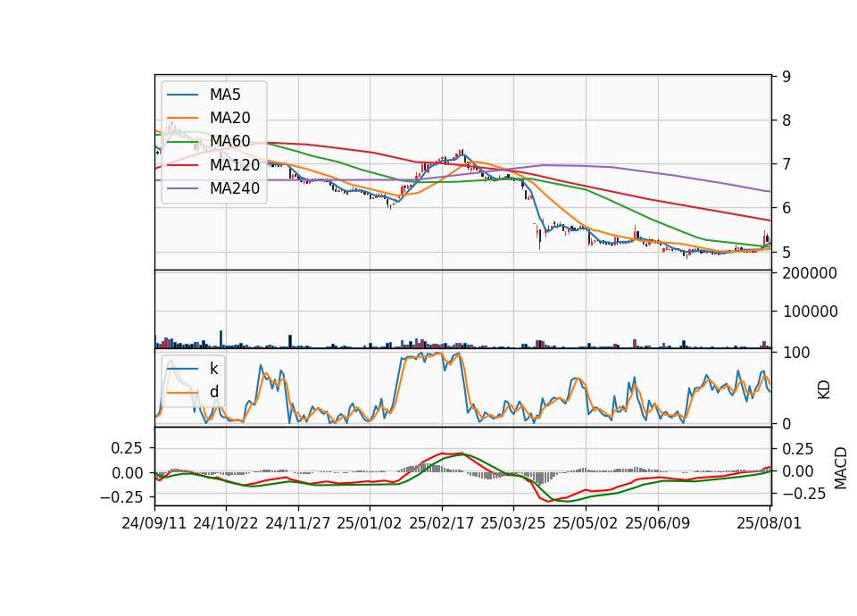Click the price axis value 8

786,121
